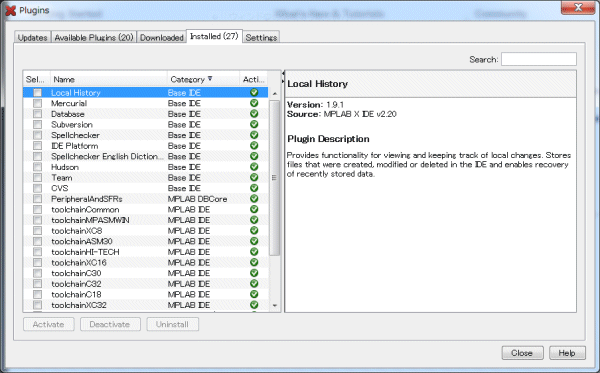
Task: Click the active icon for toolchainASM30
Action: point(254,241)
